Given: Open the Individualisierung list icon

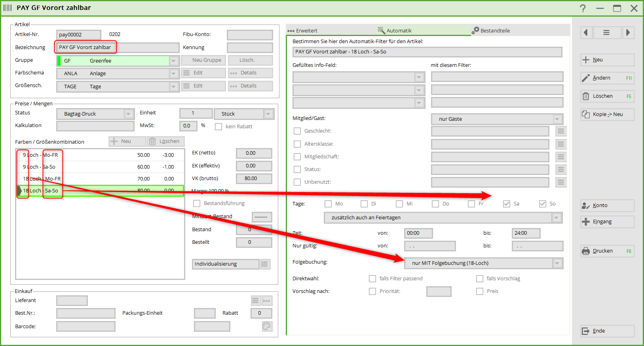Looking at the screenshot, I should click(x=265, y=264).
